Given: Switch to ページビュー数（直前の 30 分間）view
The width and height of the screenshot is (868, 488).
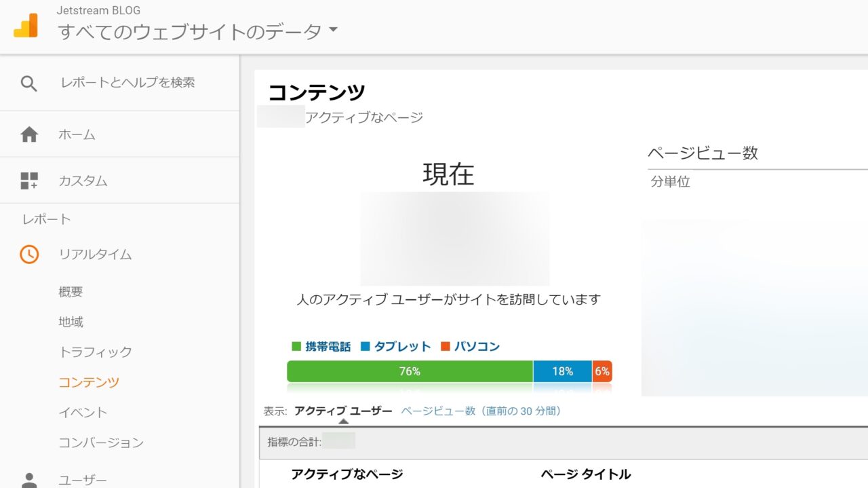Looking at the screenshot, I should (481, 411).
